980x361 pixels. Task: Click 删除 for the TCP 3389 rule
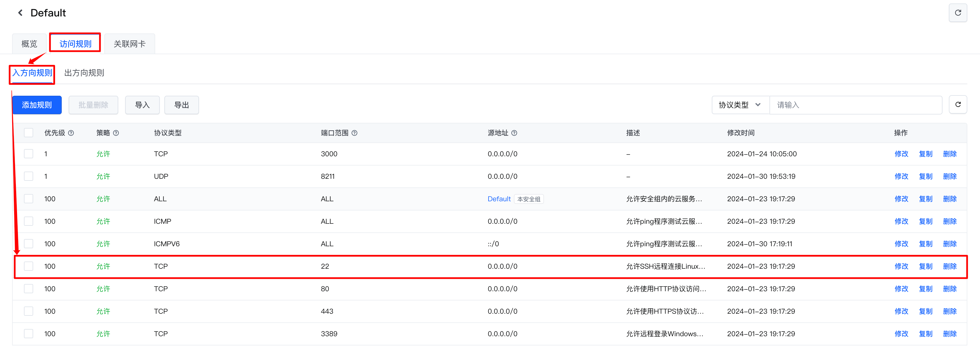pos(949,334)
